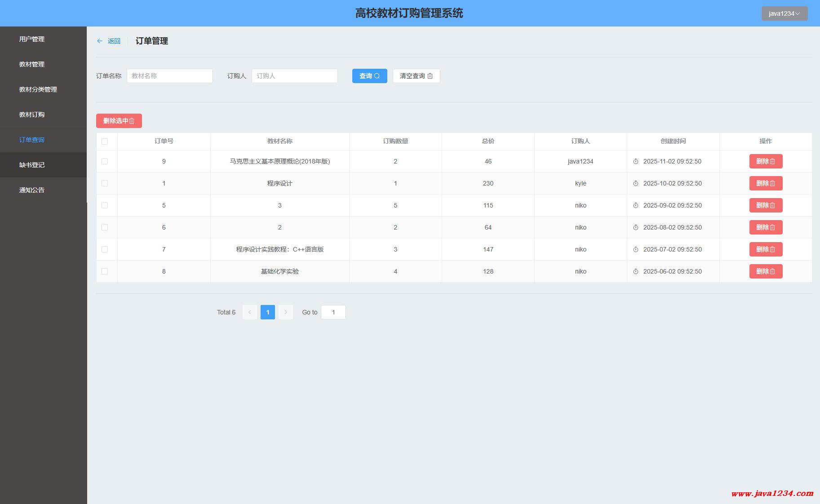
Task: Click the magnifier icon on 查询 button
Action: coord(377,76)
